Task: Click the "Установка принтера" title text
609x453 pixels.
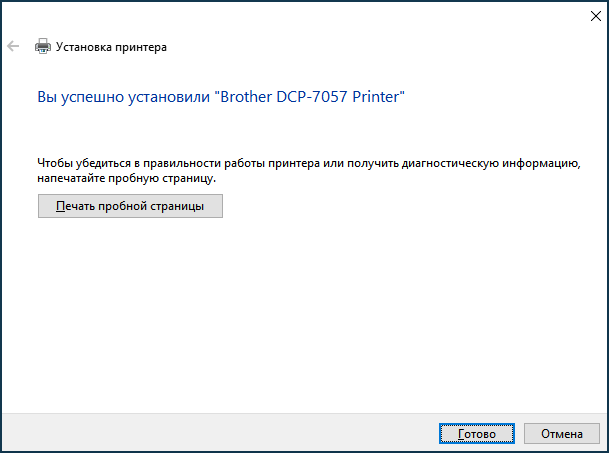Action: click(111, 47)
